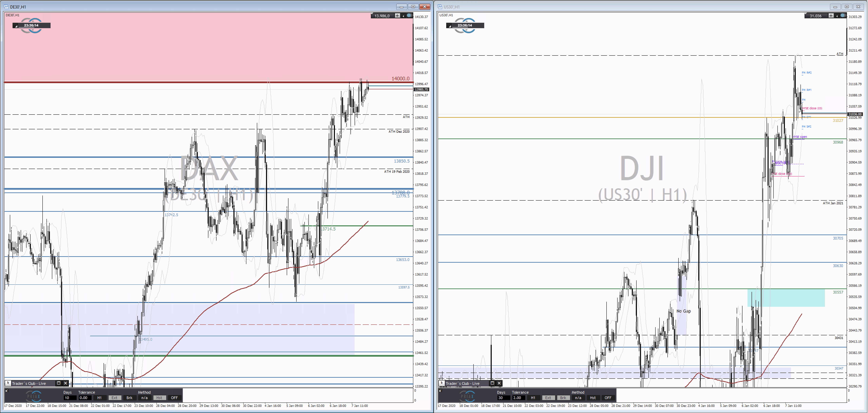Image resolution: width=868 pixels, height=413 pixels.
Task: Close Trader's Club - Live panel in DJI chart
Action: tap(499, 383)
